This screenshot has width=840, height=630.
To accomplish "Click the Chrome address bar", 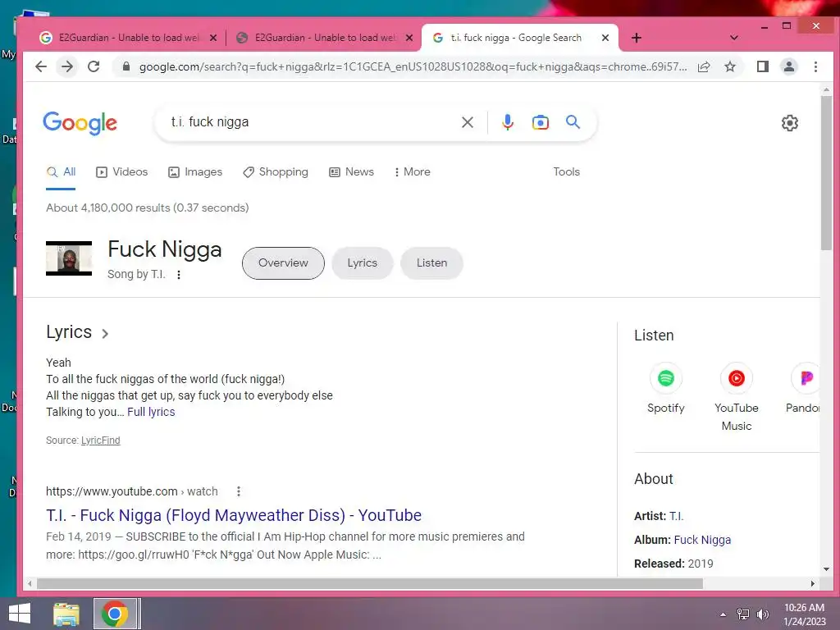I will pyautogui.click(x=413, y=66).
